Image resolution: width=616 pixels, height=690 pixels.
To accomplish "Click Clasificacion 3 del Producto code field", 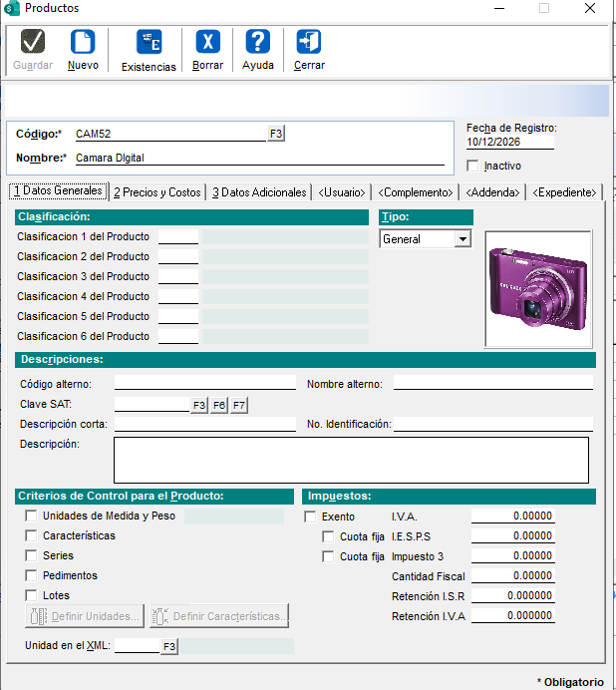I will point(178,276).
